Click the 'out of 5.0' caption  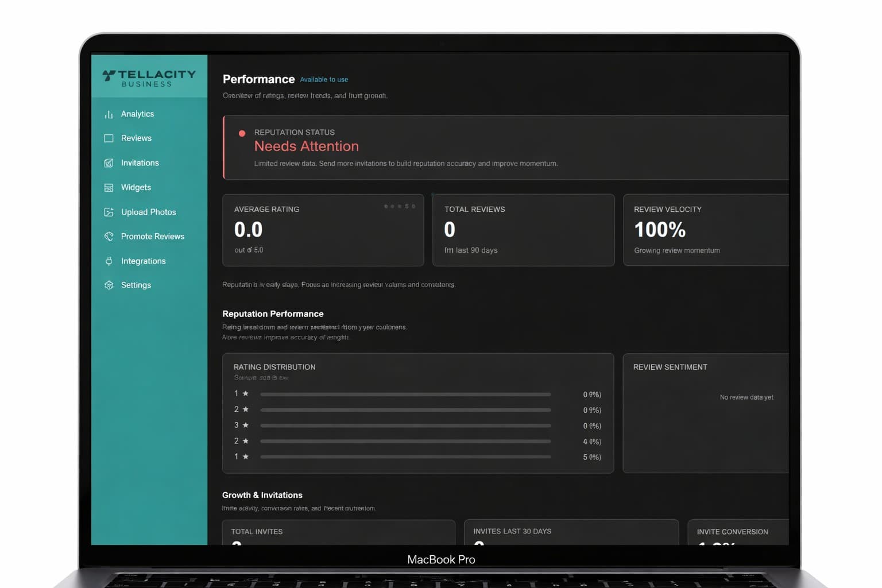tap(249, 250)
